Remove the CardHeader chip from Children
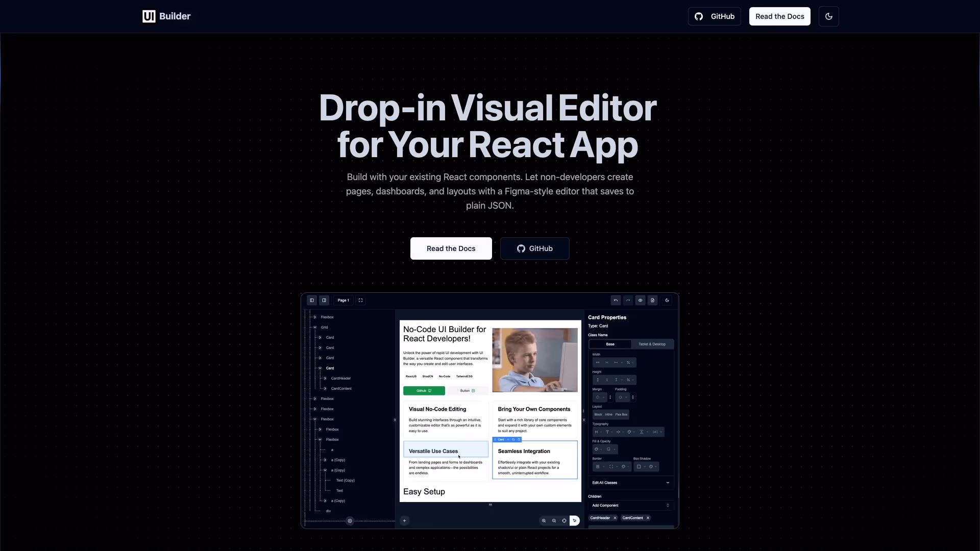980x551 pixels. coord(615,518)
